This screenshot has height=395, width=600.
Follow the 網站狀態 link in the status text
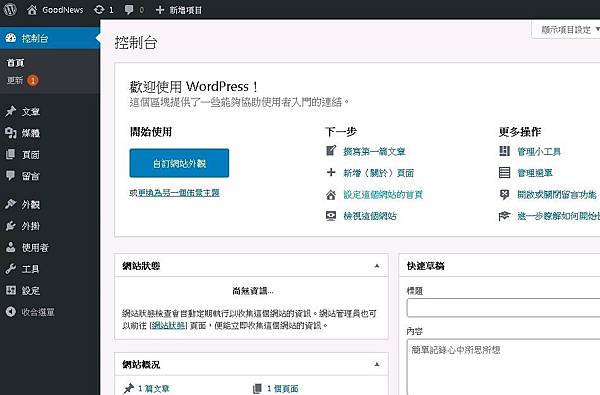168,326
